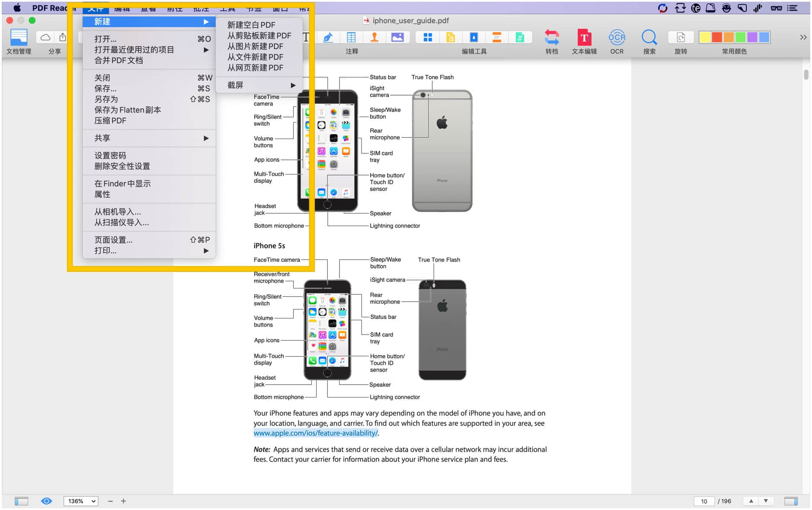Click the page number field showing 10
Image resolution: width=812 pixels, height=510 pixels.
coord(704,501)
